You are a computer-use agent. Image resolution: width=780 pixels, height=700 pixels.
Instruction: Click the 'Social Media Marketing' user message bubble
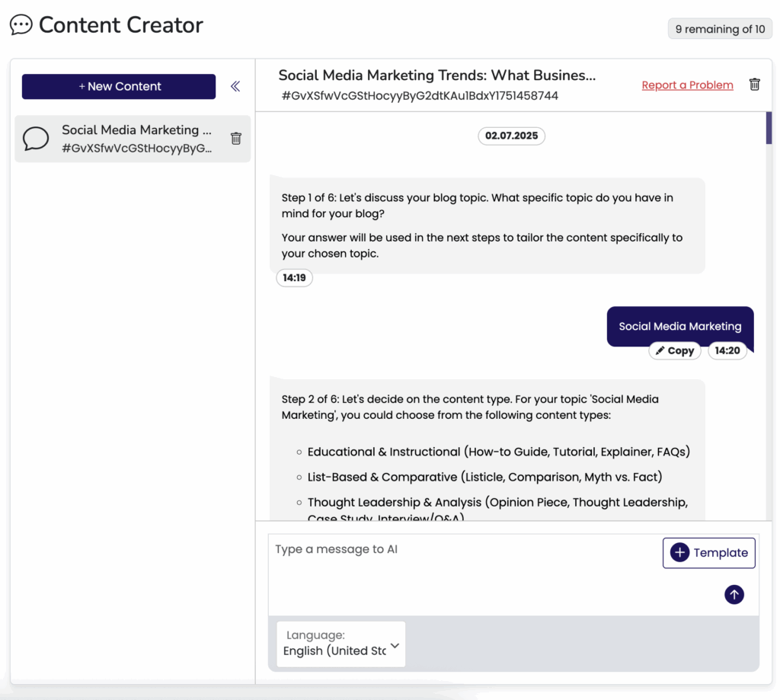pyautogui.click(x=680, y=326)
